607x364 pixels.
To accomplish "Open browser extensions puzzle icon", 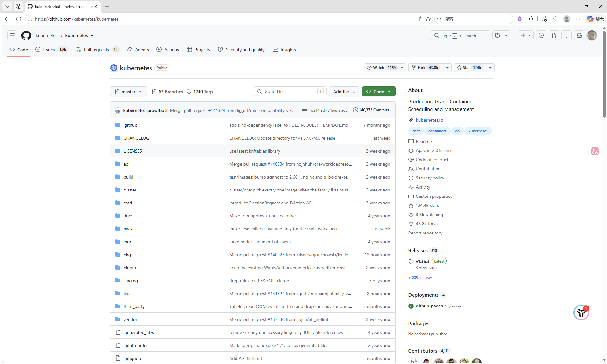I will point(531,19).
